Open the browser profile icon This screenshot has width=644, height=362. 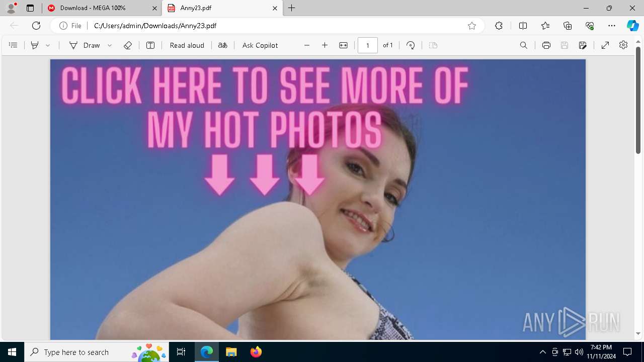(11, 8)
